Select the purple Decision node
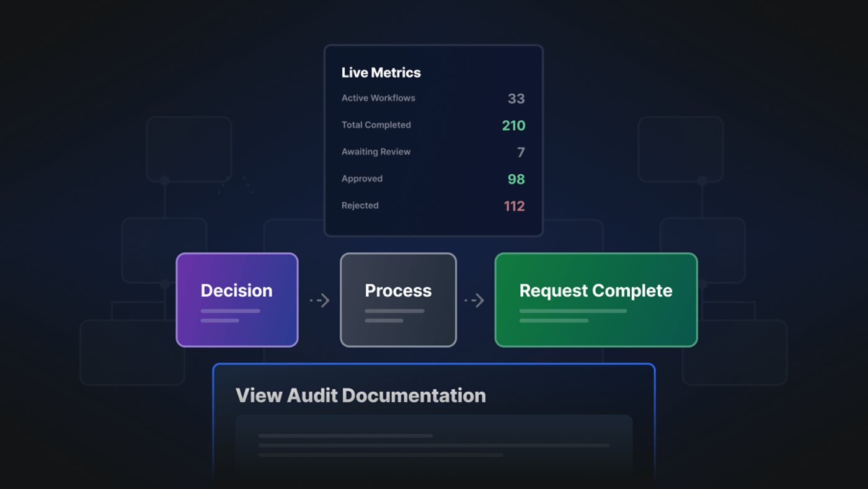Screen dimensions: 868x489 [237, 299]
